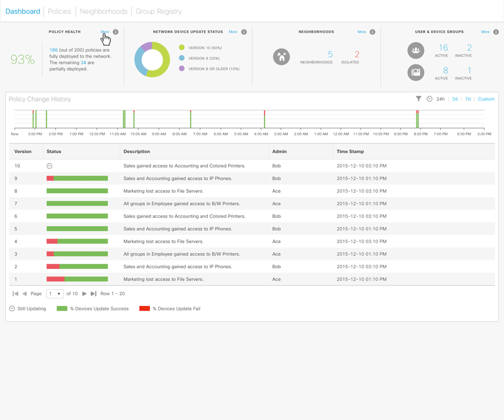This screenshot has height=420, width=504.
Task: Open the filter funnel in Policy Change History
Action: [418, 99]
